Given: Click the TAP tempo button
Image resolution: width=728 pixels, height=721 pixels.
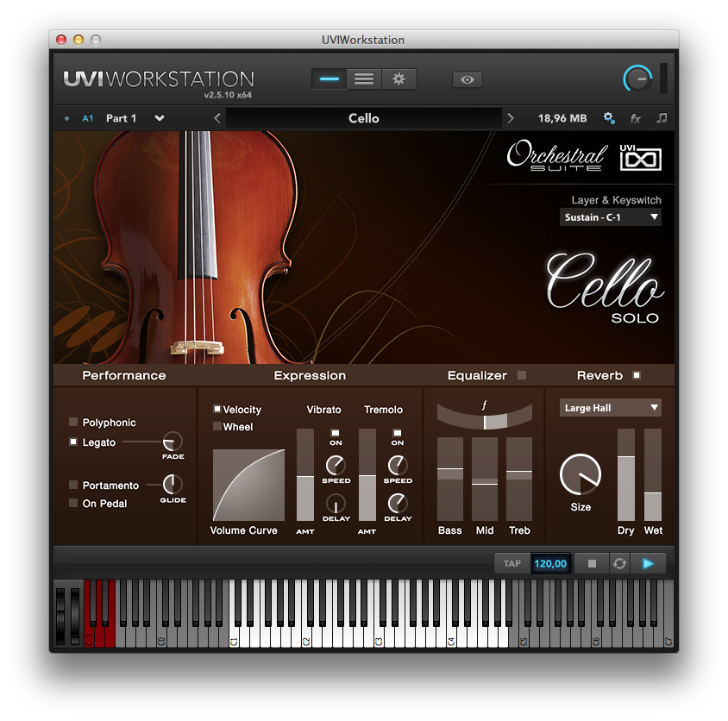Looking at the screenshot, I should tap(512, 564).
